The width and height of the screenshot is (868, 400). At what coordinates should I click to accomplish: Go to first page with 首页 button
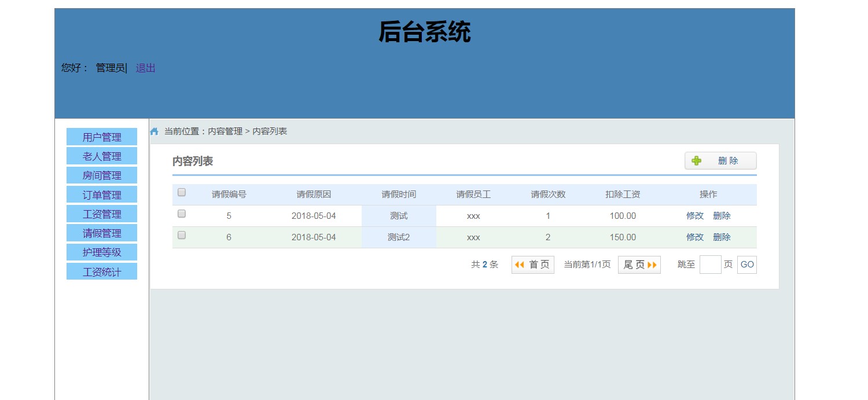(532, 265)
